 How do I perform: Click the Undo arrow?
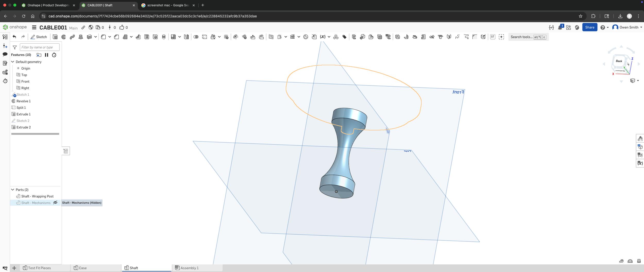coord(14,37)
